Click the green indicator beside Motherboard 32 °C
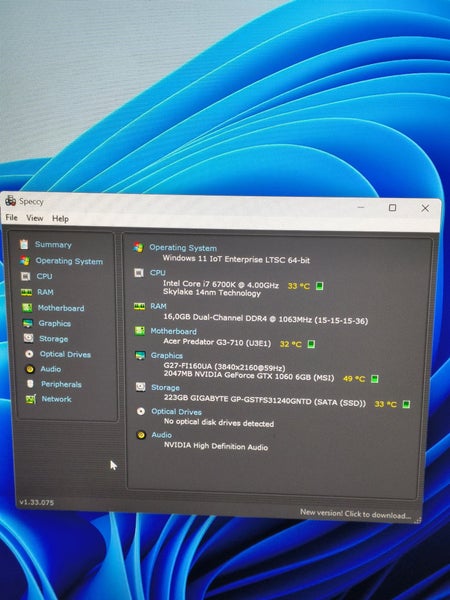Image resolution: width=450 pixels, height=600 pixels. 311,344
